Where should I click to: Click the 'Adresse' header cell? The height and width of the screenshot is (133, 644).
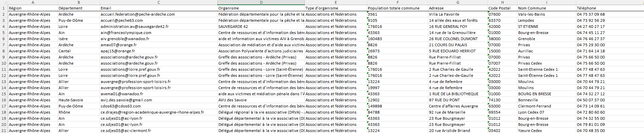(x=458, y=8)
